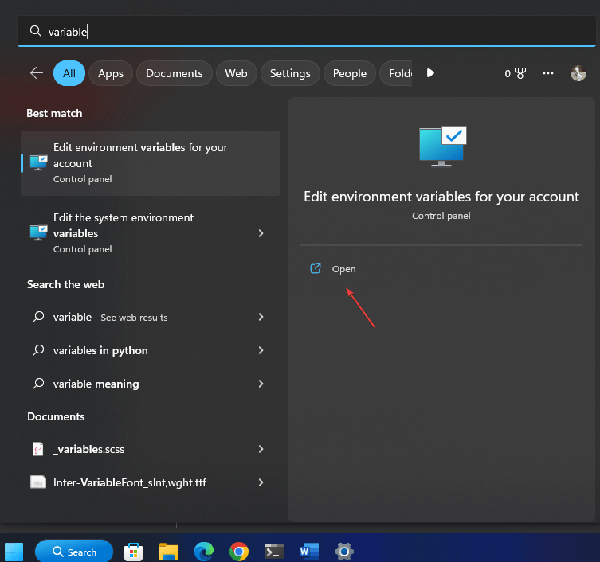Expand chevron for 'variable' web results
600x562 pixels.
(261, 317)
